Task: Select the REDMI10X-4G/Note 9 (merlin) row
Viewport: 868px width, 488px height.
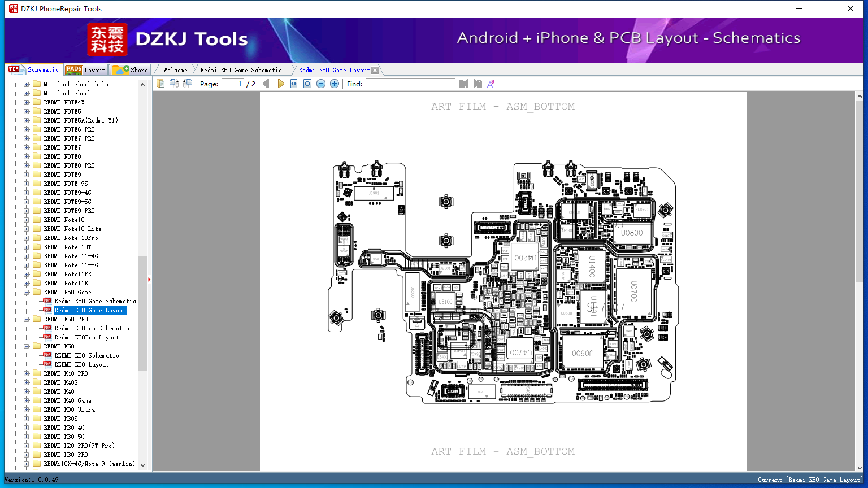Action: pyautogui.click(x=89, y=464)
